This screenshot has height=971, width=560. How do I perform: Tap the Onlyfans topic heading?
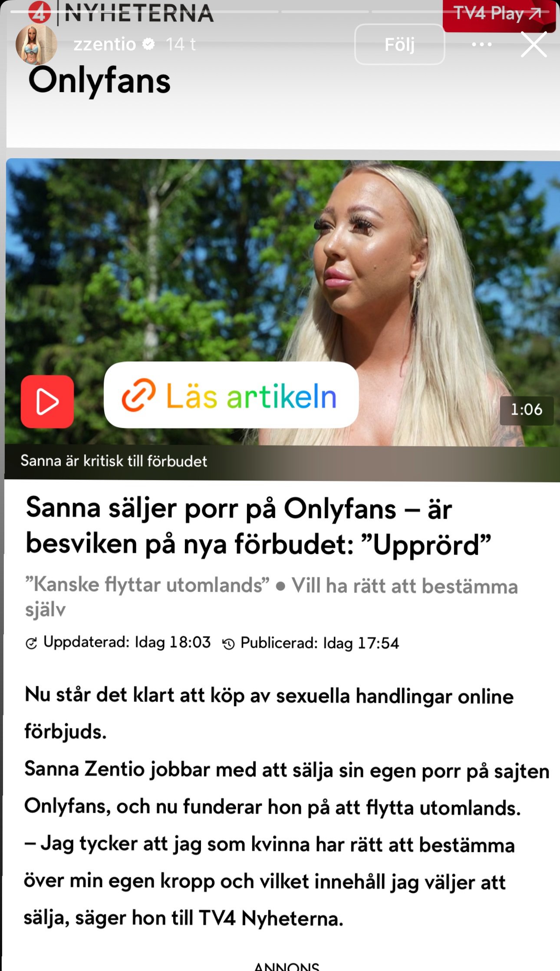[x=99, y=81]
